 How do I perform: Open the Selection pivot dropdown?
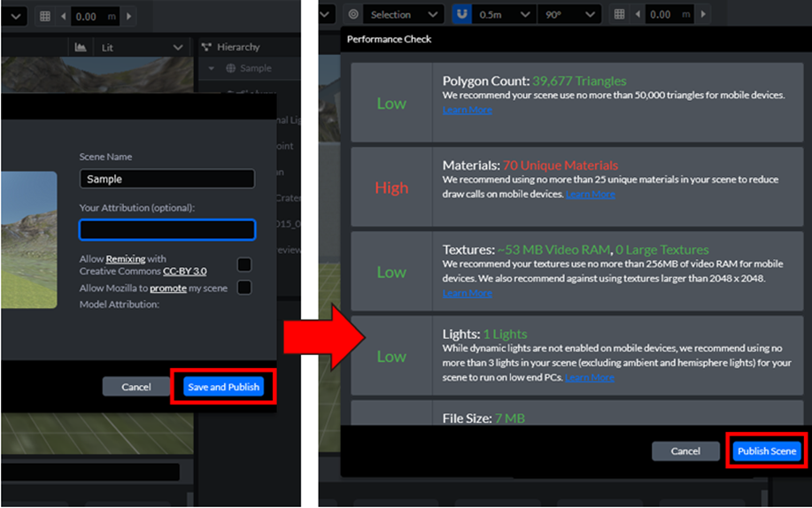[x=404, y=15]
